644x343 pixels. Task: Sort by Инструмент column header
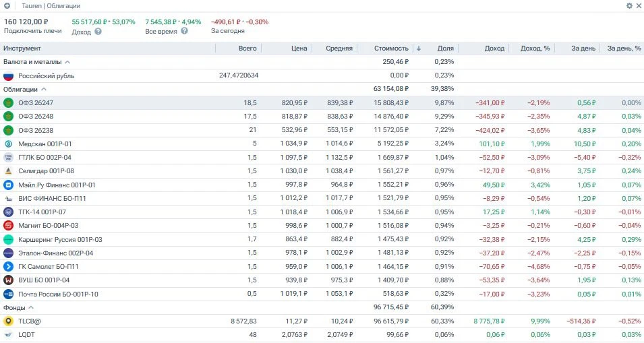(x=22, y=48)
